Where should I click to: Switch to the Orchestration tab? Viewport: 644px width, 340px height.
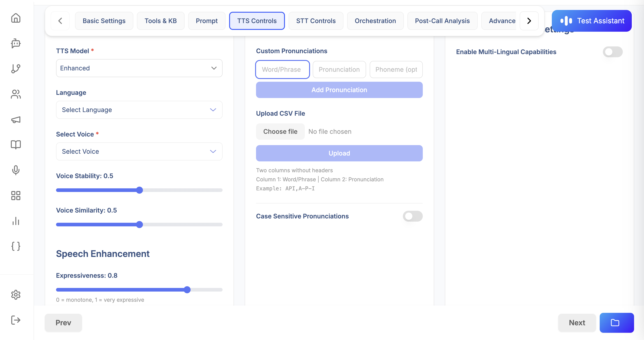pos(375,21)
